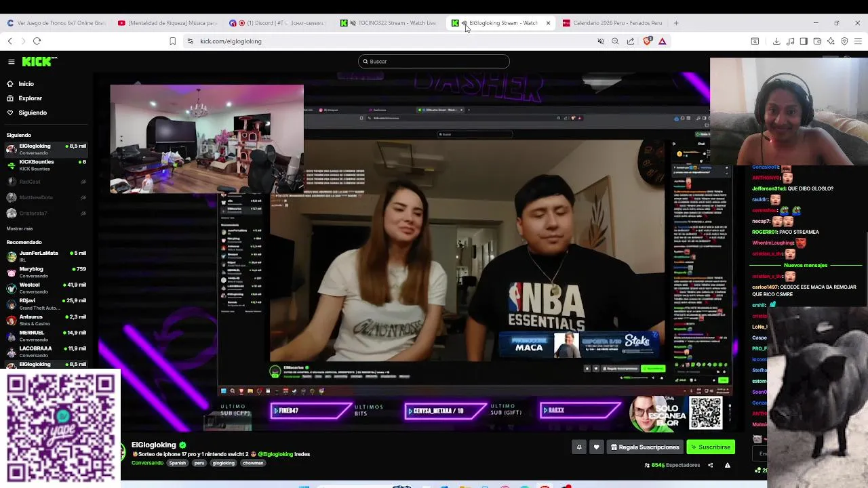Click the zoom magnifier icon in address bar
This screenshot has height=488, width=868.
pyautogui.click(x=615, y=41)
